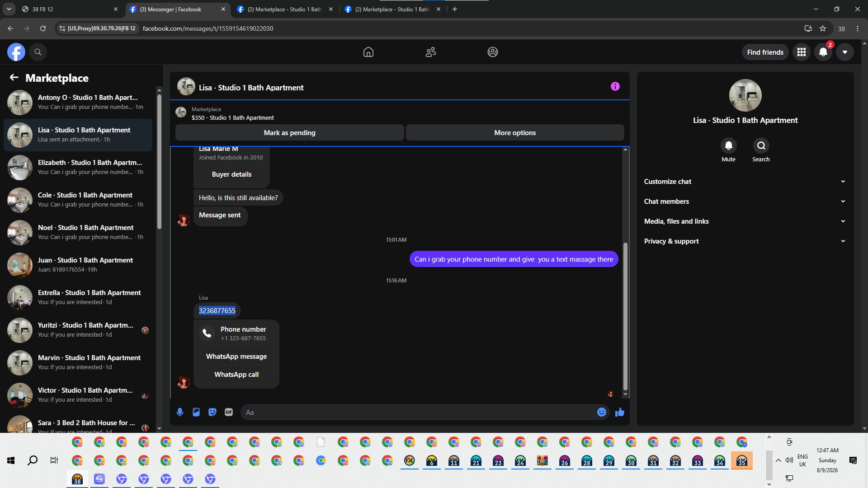Image resolution: width=868 pixels, height=488 pixels.
Task: Record a voice clip with microphone icon
Action: pos(180,412)
